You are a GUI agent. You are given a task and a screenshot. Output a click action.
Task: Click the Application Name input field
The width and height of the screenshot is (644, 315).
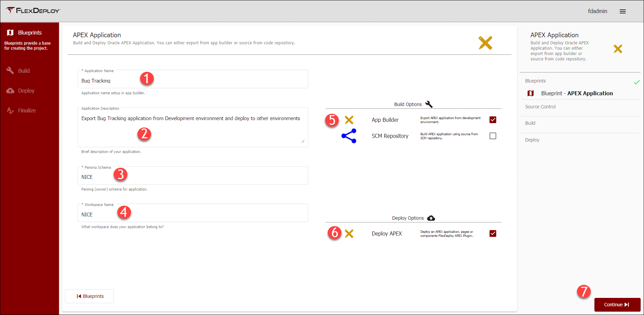tap(193, 79)
